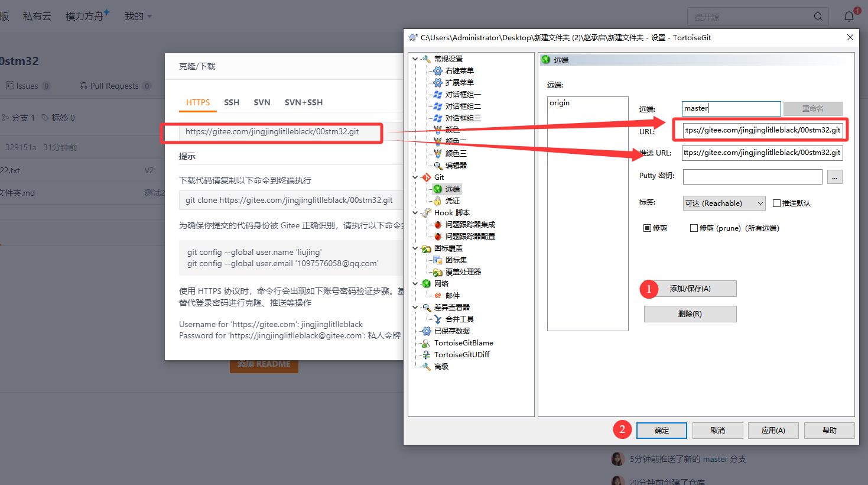Switch to the SSH clone tab
This screenshot has height=485, width=868.
[232, 102]
